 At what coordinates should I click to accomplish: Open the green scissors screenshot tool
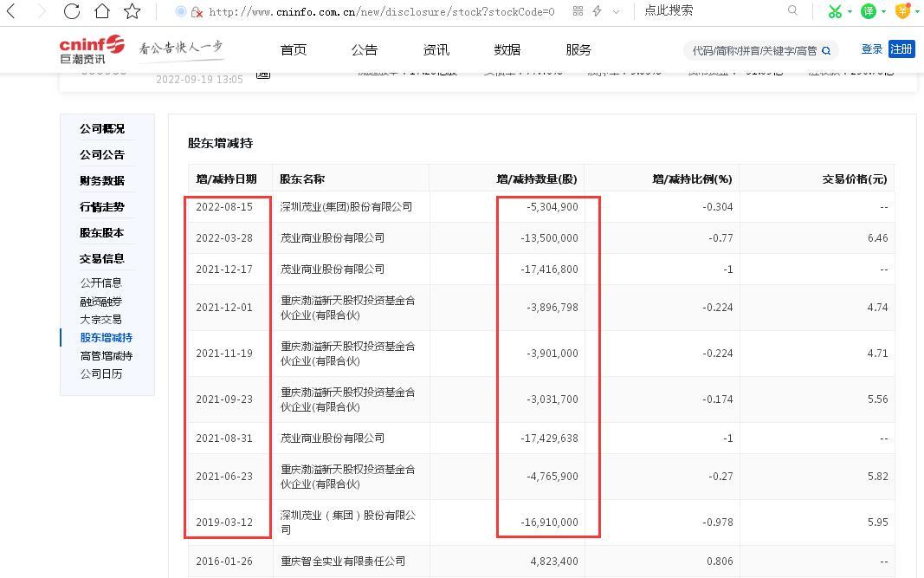835,11
